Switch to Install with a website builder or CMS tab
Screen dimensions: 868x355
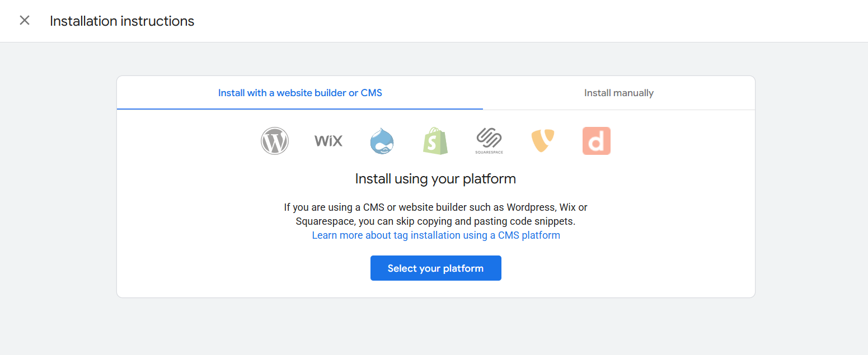pyautogui.click(x=300, y=93)
